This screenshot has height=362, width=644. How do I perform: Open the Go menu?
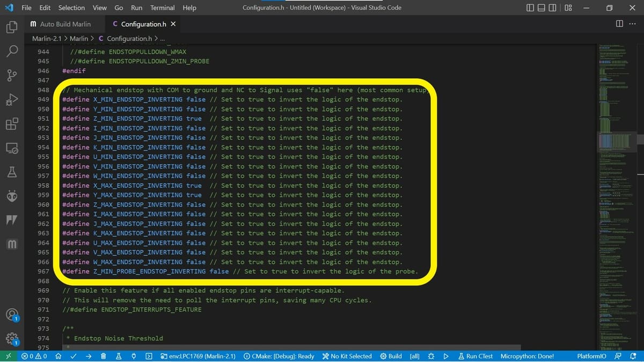(119, 8)
